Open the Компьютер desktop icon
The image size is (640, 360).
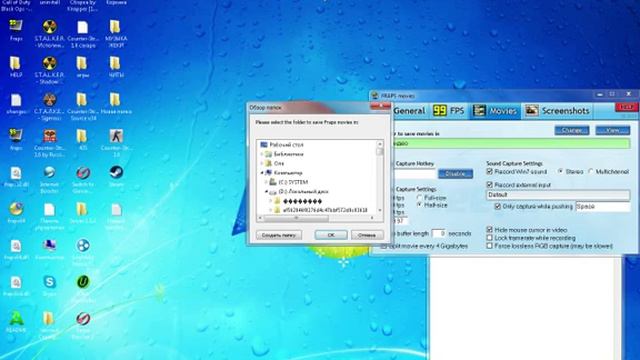tap(49, 245)
